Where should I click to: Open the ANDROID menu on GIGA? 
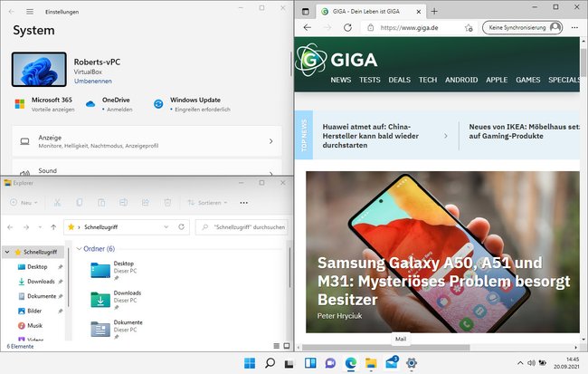pos(461,80)
